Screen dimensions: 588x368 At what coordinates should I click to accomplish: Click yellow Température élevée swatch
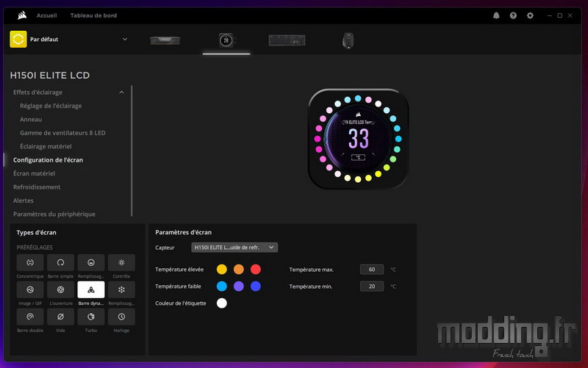pos(222,269)
